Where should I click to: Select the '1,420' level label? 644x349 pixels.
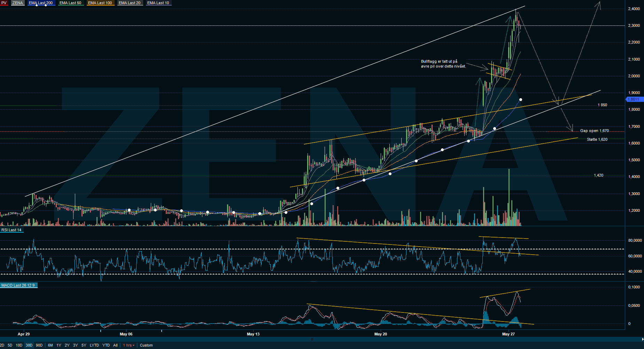point(599,175)
